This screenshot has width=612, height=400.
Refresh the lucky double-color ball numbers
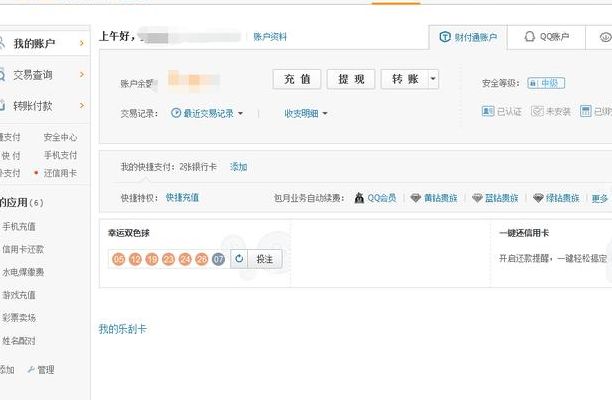tap(239, 259)
